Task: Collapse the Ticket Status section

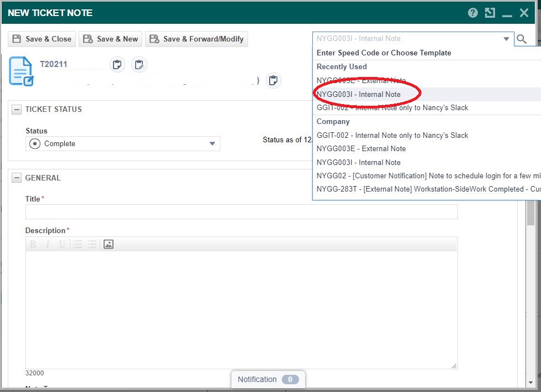Action: point(17,110)
